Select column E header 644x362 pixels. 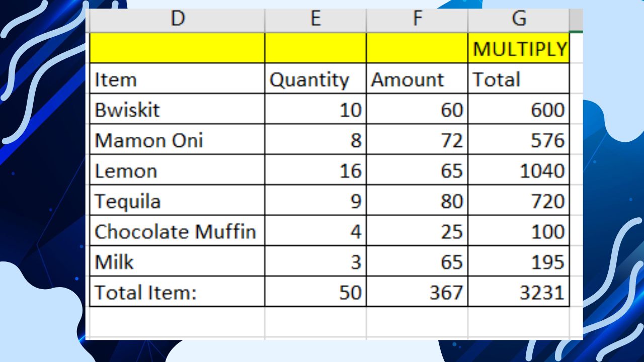pos(315,19)
